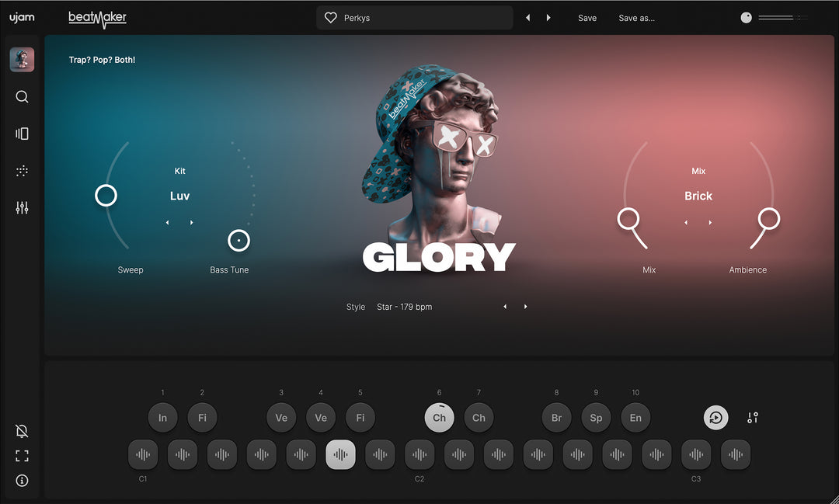Select the Glory product thumbnail in sidebar
The width and height of the screenshot is (839, 504).
[x=22, y=59]
